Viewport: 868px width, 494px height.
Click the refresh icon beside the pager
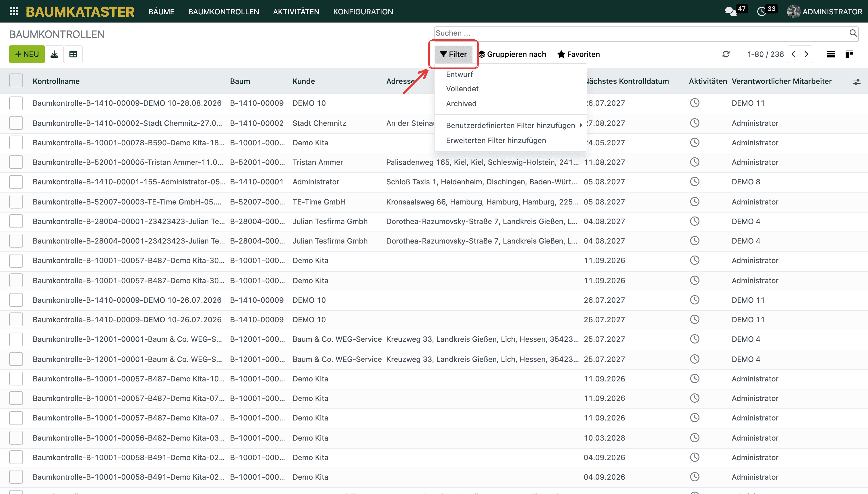(726, 54)
